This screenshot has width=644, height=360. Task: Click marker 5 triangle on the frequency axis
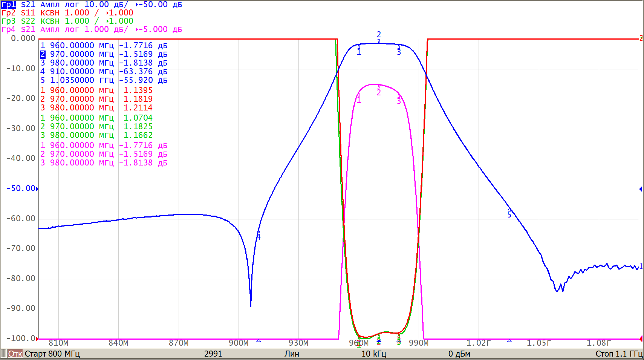tap(509, 340)
